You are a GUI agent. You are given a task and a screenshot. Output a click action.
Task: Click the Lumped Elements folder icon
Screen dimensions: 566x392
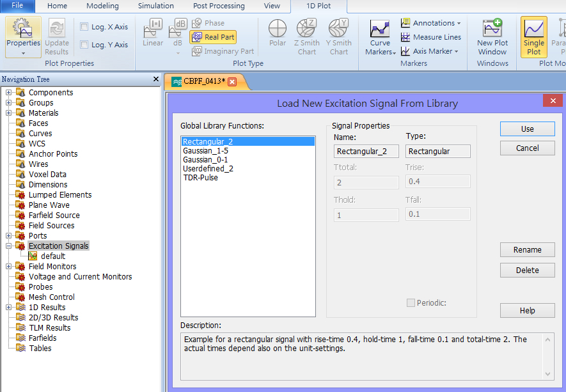[20, 195]
